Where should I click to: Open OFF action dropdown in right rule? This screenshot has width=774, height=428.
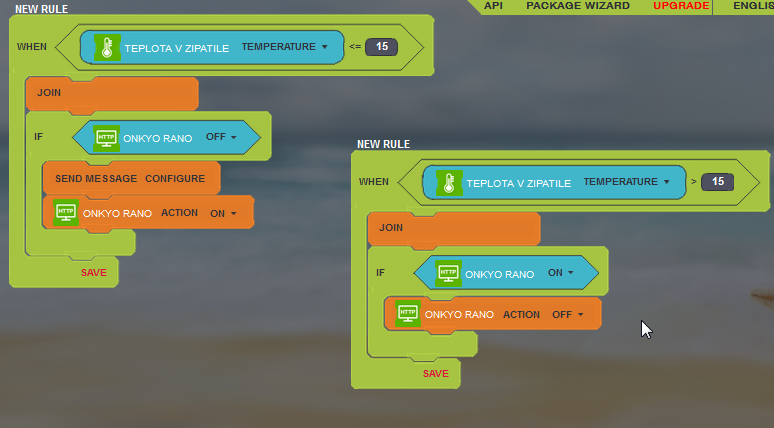(567, 314)
